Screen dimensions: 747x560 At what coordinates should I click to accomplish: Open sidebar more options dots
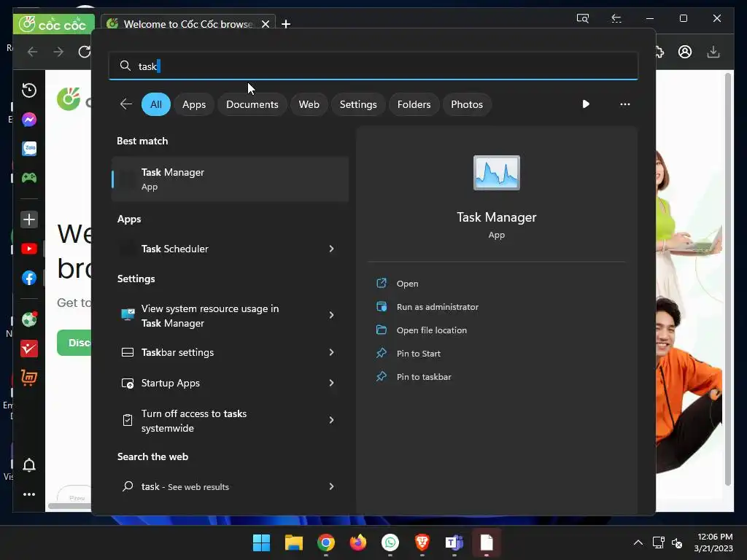29,494
